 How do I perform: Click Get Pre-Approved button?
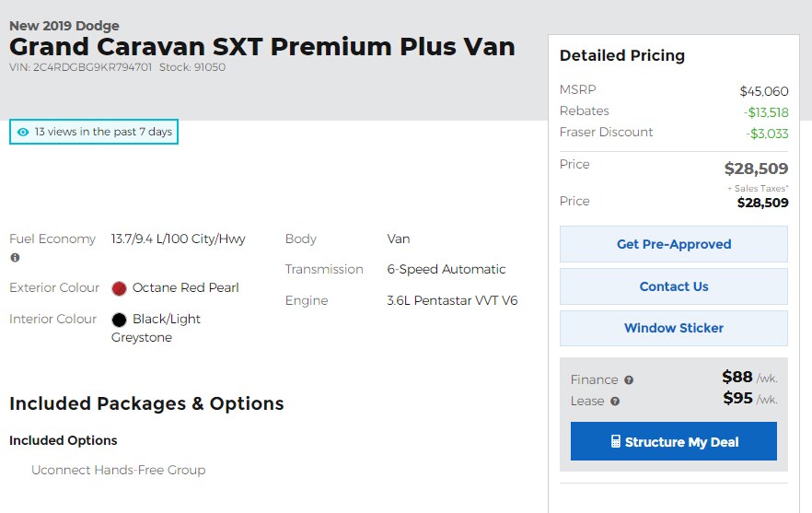pyautogui.click(x=674, y=244)
